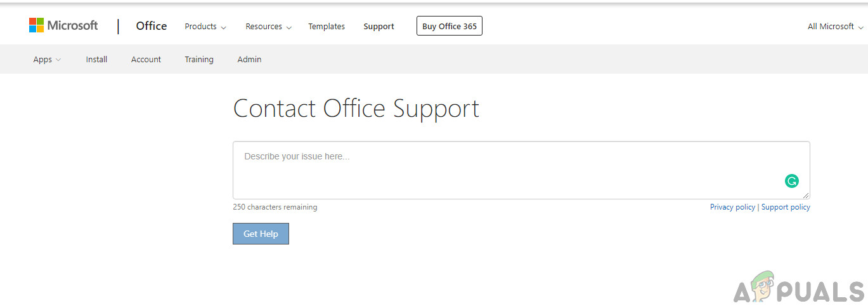Image resolution: width=868 pixels, height=308 pixels.
Task: Go to the Admin section
Action: [x=249, y=60]
